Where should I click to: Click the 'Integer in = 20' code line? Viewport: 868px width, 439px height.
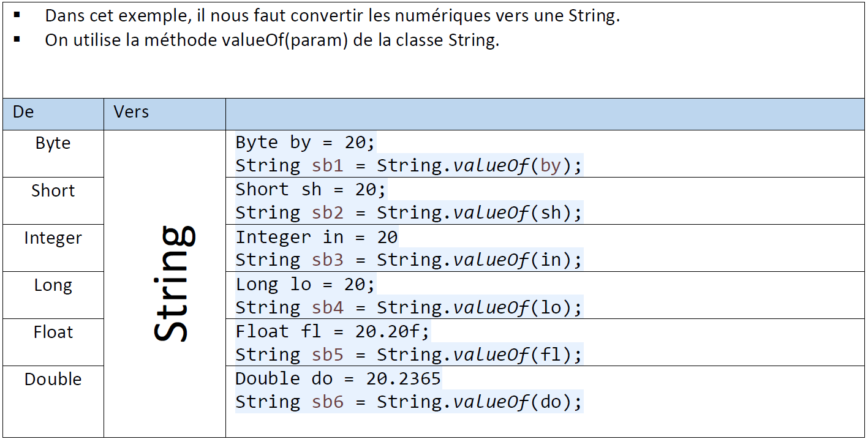tap(317, 237)
